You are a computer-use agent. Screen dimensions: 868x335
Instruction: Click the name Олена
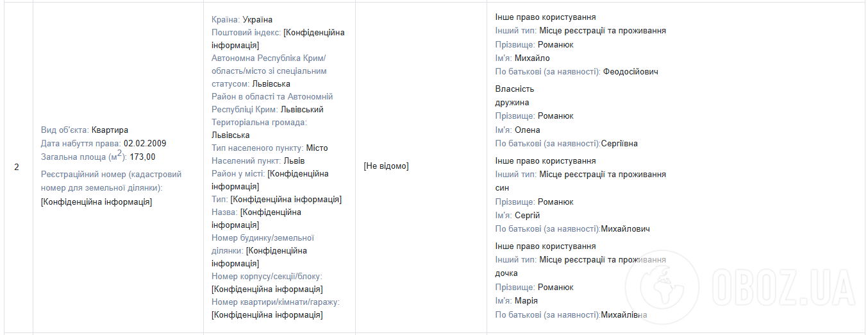(x=528, y=130)
